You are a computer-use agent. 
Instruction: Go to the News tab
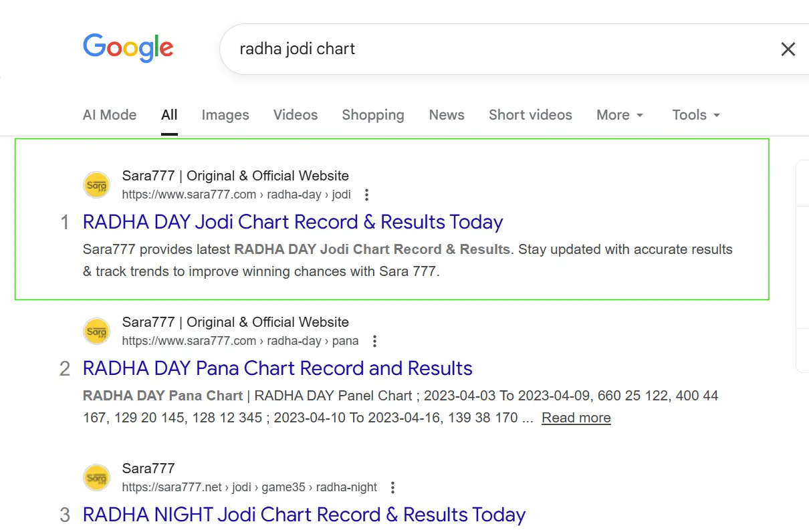pos(447,115)
